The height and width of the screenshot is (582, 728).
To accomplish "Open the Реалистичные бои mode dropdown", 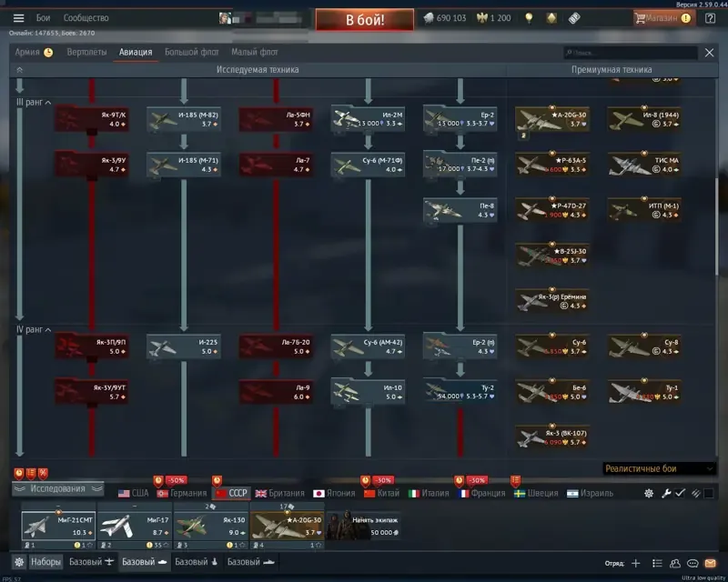I will (x=658, y=468).
